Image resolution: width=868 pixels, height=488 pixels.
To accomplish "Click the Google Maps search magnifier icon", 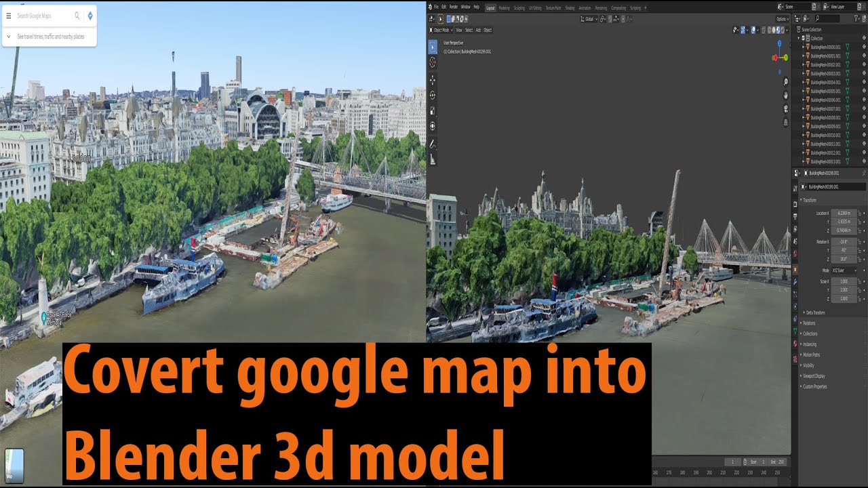I will tap(77, 16).
